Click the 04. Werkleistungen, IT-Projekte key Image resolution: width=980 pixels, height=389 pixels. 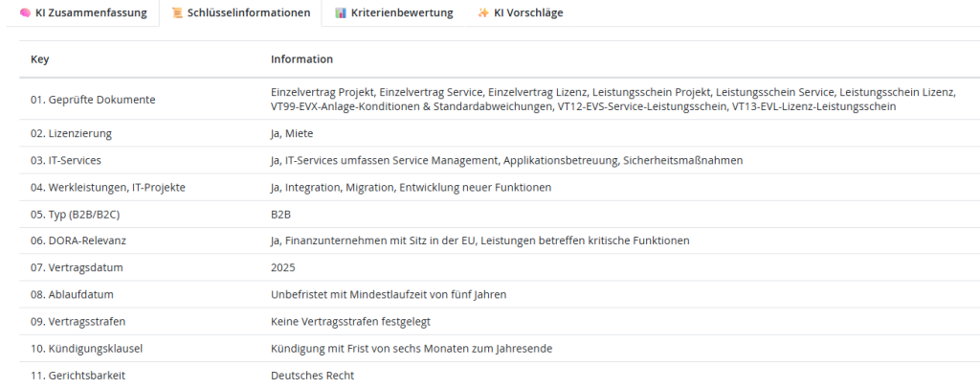pos(107,187)
